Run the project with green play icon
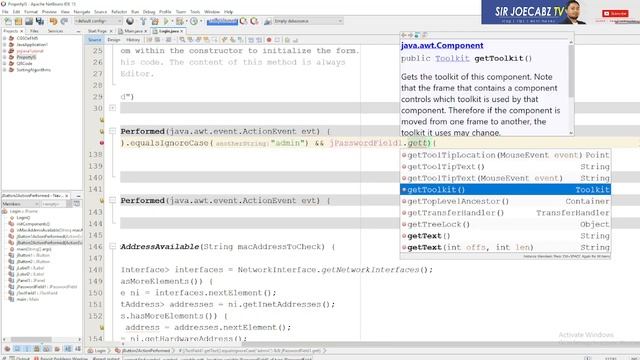Viewport: 640px width, 360px height. pyautogui.click(x=166, y=21)
